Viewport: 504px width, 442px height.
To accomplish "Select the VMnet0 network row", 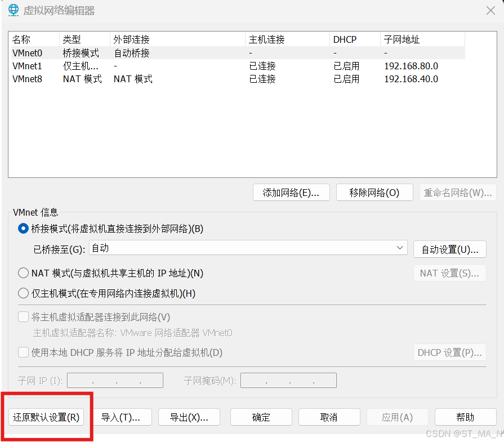I will 238,53.
